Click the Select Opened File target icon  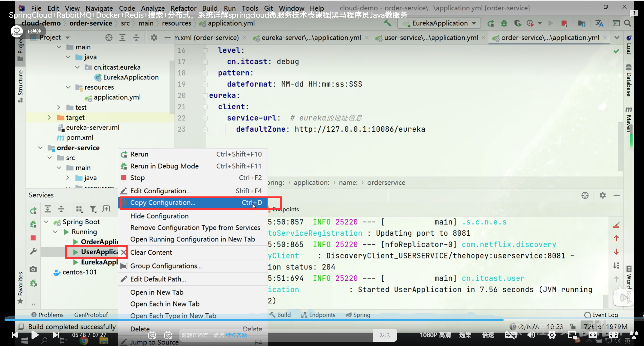[x=109, y=38]
